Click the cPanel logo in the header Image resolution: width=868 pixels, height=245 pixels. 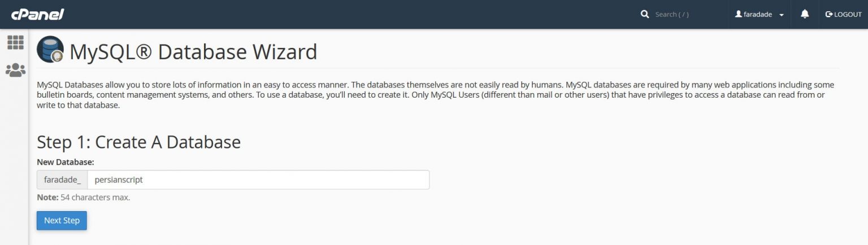pyautogui.click(x=37, y=15)
